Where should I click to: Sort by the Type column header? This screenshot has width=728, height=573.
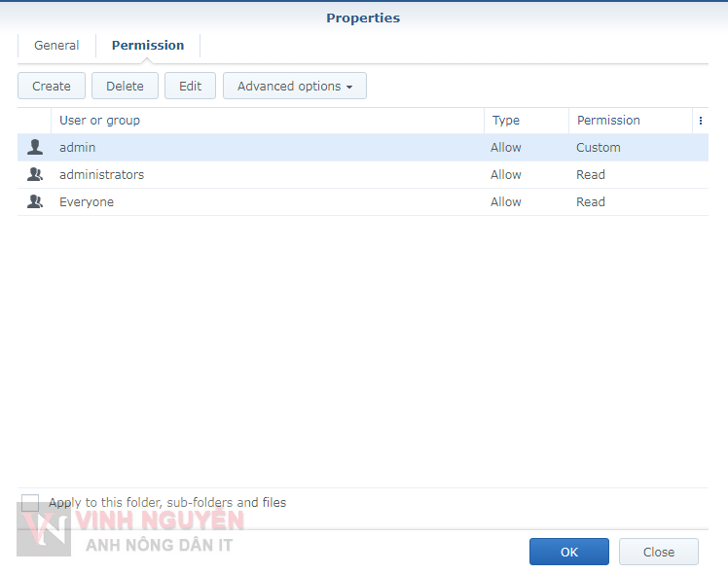(x=506, y=121)
